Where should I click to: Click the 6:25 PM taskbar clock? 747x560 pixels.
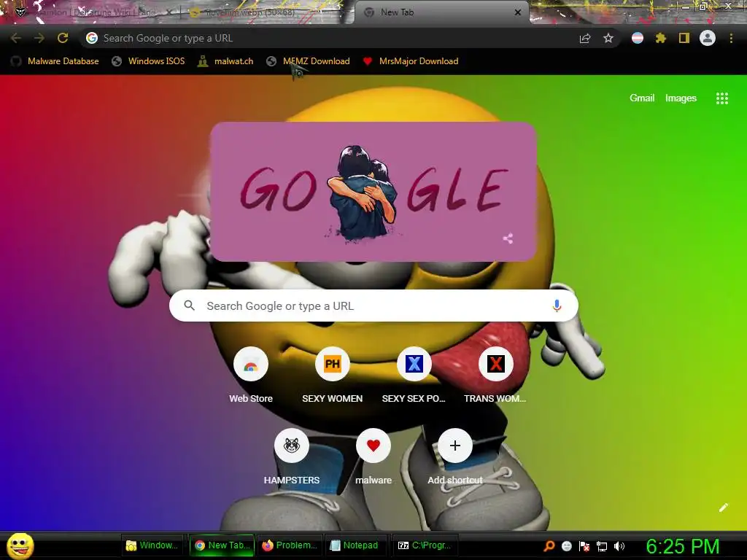pos(683,545)
